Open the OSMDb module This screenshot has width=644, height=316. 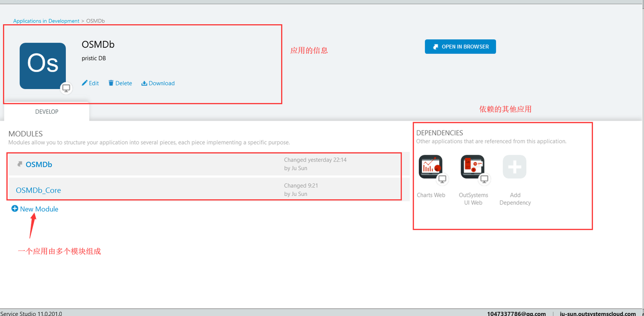pos(39,164)
